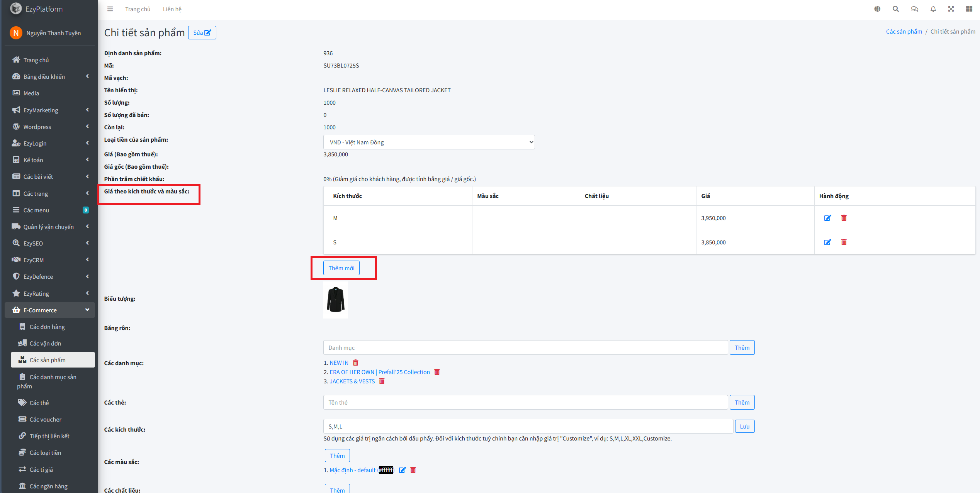Edit the default color entry

[402, 470]
